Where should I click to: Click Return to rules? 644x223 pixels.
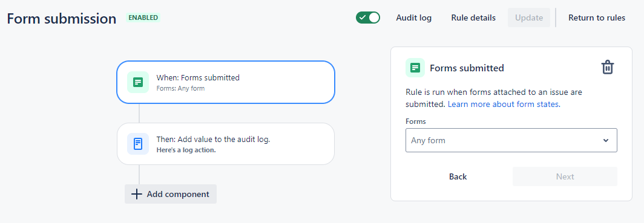597,18
